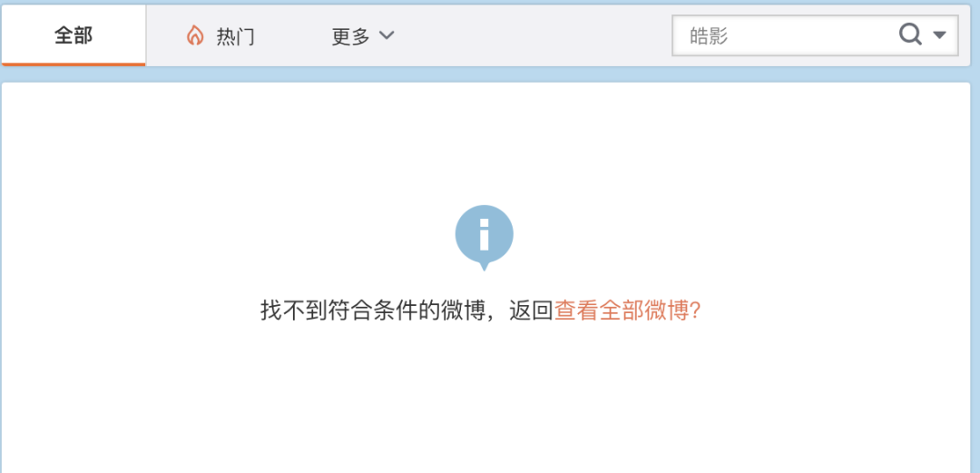Click the orange underline beneath 全部
980x473 pixels.
pos(73,64)
